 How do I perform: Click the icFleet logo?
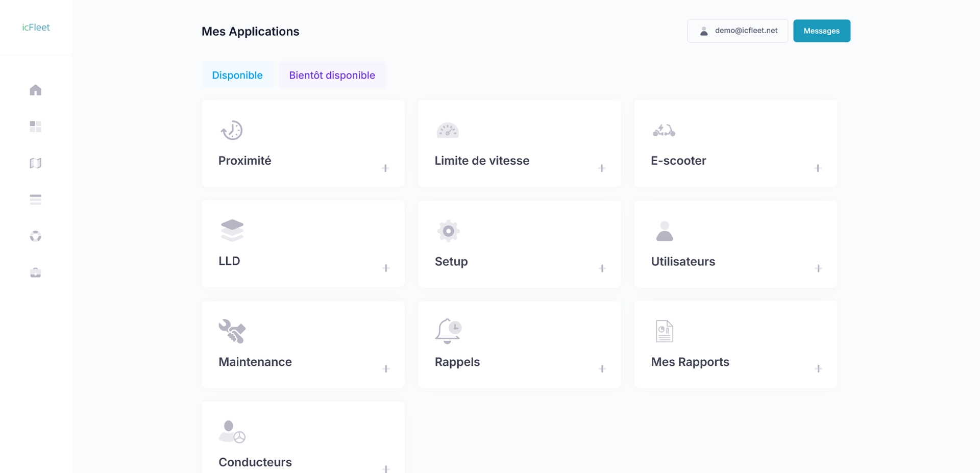(36, 28)
